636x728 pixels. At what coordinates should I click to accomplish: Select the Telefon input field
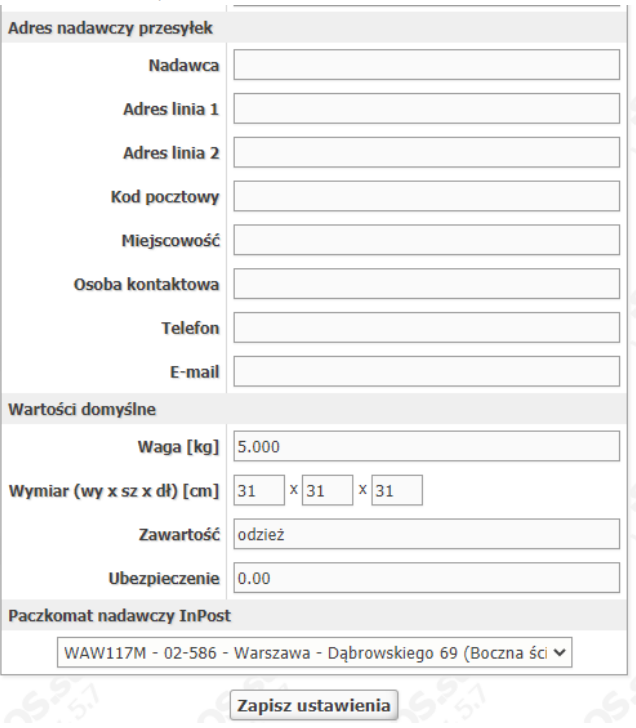(426, 329)
